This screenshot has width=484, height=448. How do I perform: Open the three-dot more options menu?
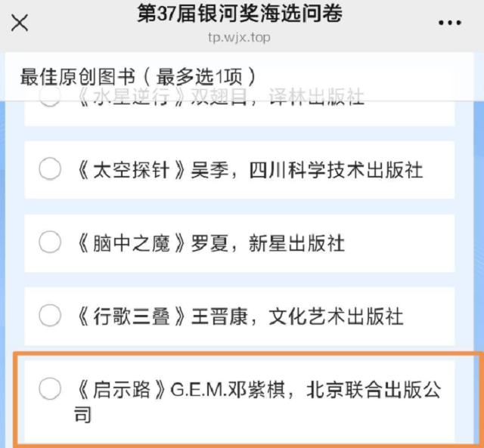449,22
